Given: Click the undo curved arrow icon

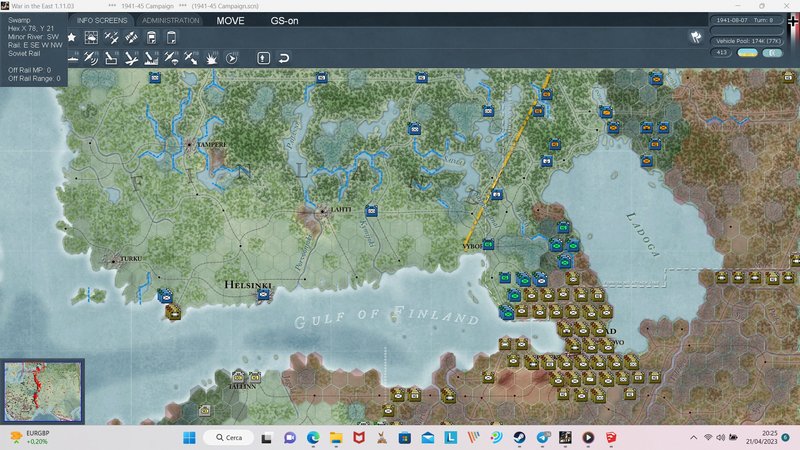Looking at the screenshot, I should pyautogui.click(x=284, y=58).
